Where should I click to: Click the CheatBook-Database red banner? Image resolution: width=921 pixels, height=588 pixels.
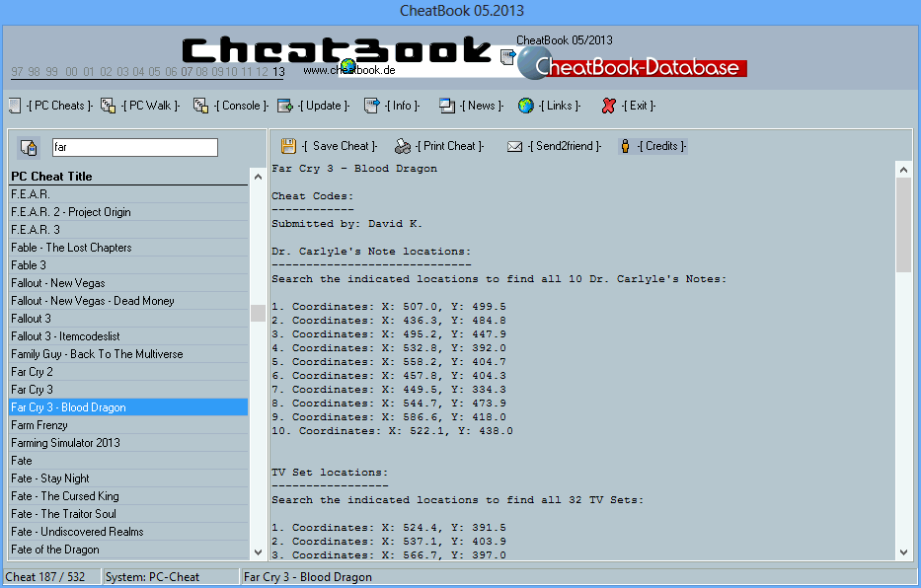[641, 67]
